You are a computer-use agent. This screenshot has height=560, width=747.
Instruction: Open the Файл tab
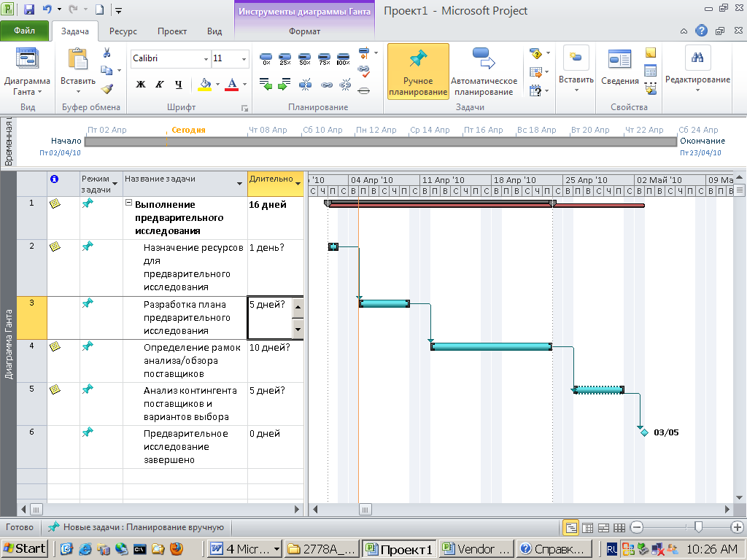(24, 31)
